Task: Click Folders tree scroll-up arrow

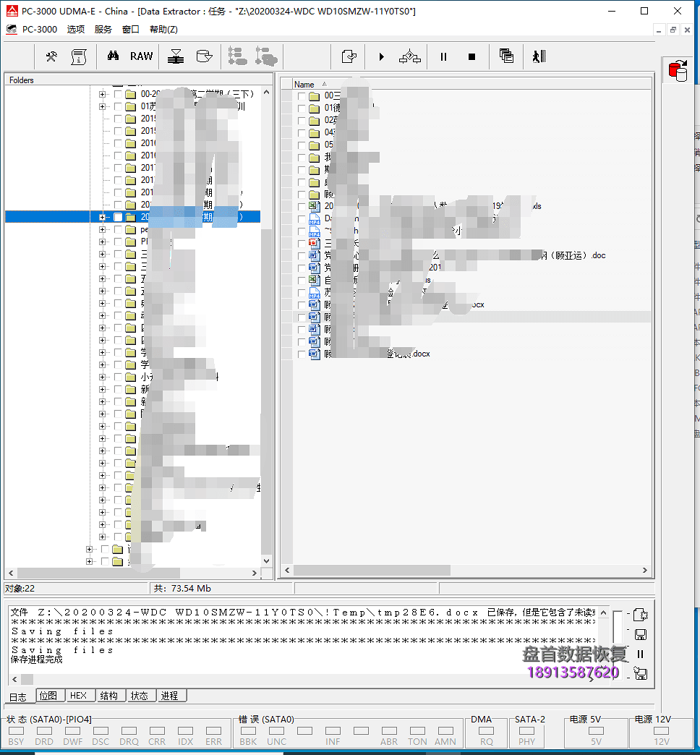Action: [x=266, y=92]
